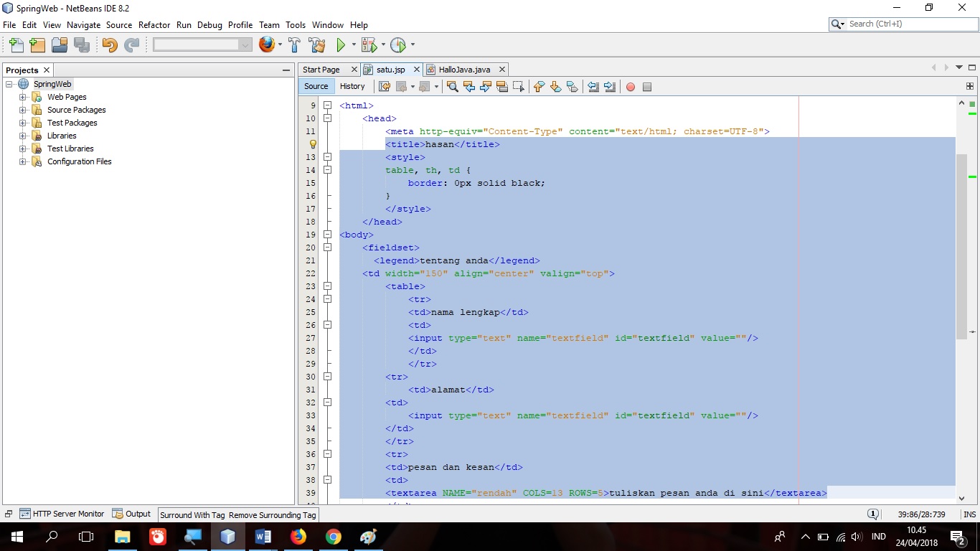Screen dimensions: 980x551
Task: Open the Tools menu
Action: tap(296, 24)
